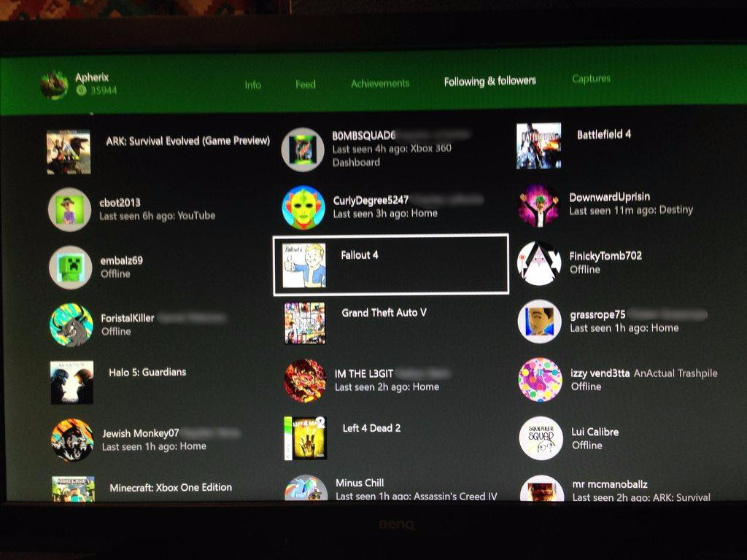This screenshot has width=747, height=560.
Task: Click 'izzy vend3tta' gamertag text
Action: pyautogui.click(x=600, y=373)
